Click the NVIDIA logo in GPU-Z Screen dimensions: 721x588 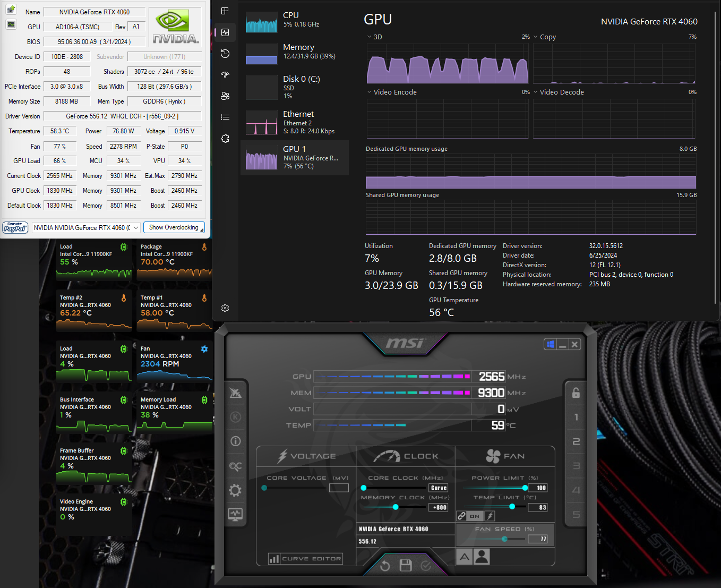click(176, 27)
